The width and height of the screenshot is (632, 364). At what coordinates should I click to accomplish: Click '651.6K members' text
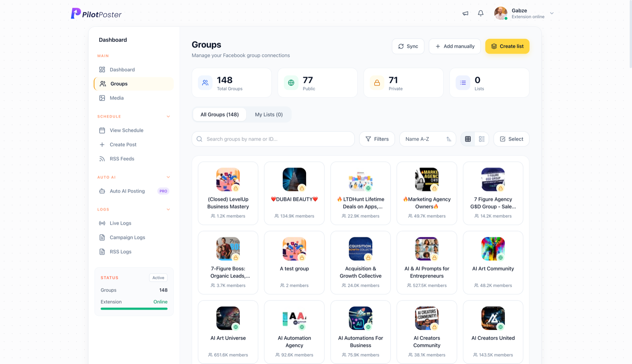231,355
